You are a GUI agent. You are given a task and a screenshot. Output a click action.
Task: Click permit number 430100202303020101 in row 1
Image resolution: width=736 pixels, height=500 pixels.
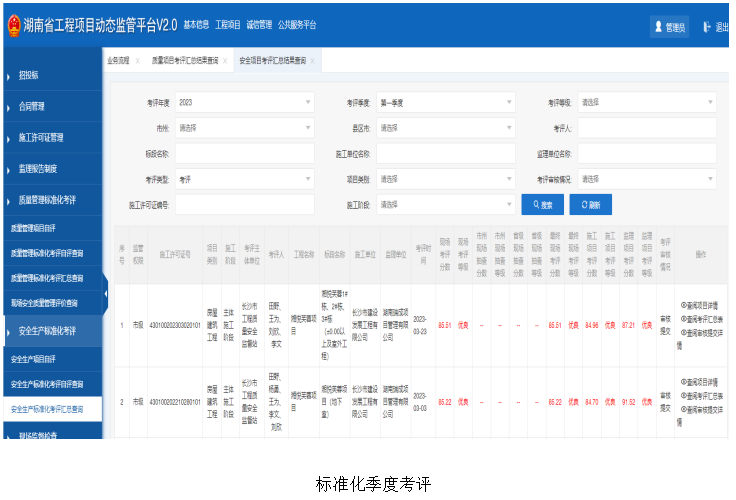click(175, 325)
